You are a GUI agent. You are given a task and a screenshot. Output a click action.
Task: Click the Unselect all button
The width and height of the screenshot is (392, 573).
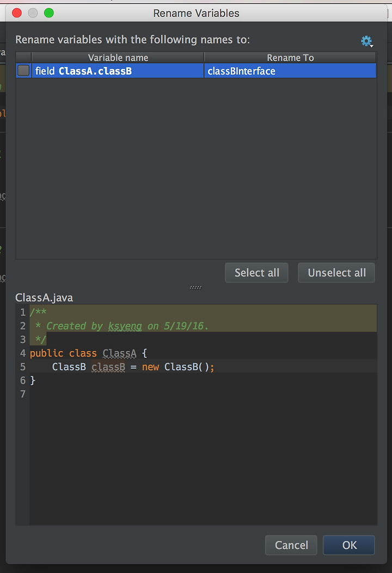pos(336,273)
